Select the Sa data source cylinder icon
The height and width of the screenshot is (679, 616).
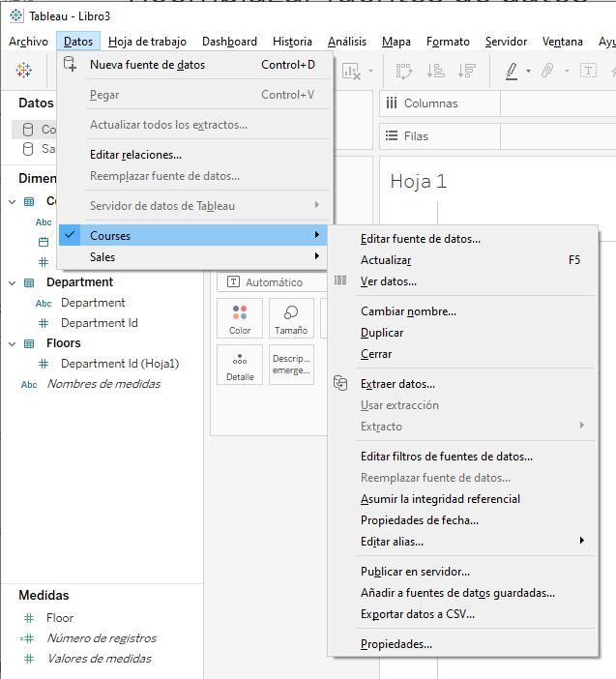28,149
